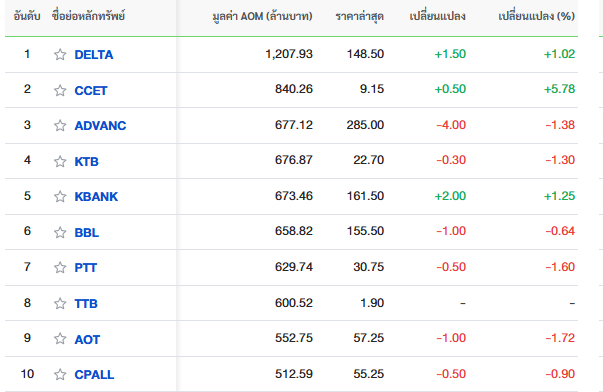Viewport: 603px width, 392px height.
Task: Star the KTB stock row
Action: pyautogui.click(x=60, y=161)
